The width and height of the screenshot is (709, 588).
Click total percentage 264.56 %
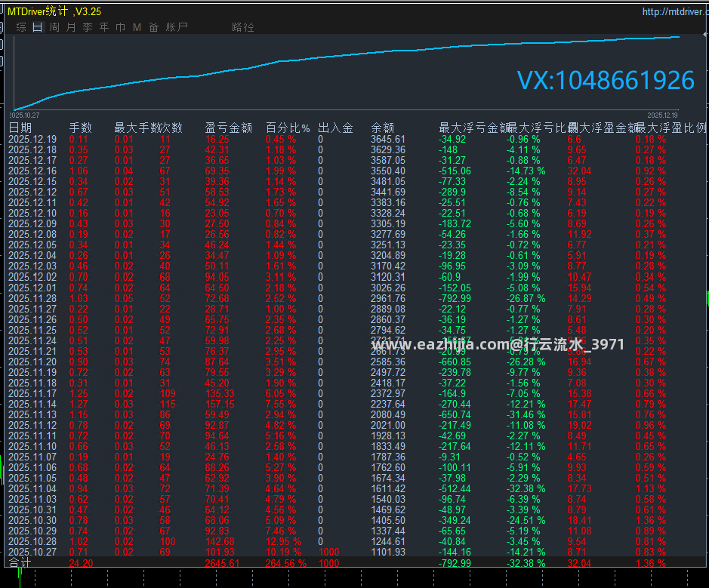pyautogui.click(x=285, y=563)
